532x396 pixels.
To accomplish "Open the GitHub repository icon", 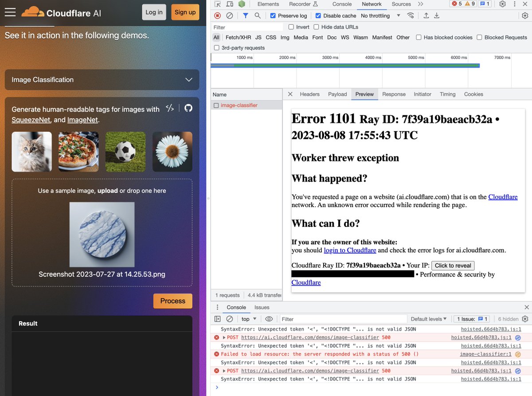I will pyautogui.click(x=188, y=108).
